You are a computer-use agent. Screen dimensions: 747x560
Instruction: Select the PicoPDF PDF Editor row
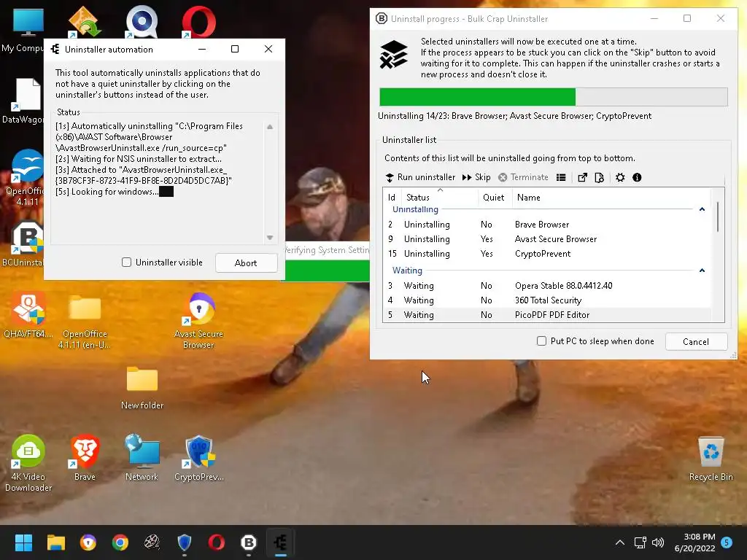pyautogui.click(x=546, y=315)
